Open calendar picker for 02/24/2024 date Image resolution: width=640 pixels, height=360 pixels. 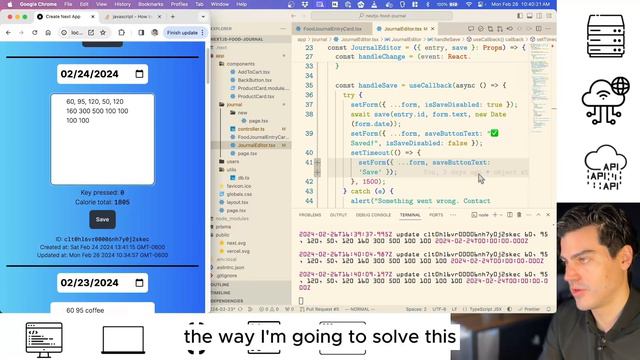[x=139, y=74]
